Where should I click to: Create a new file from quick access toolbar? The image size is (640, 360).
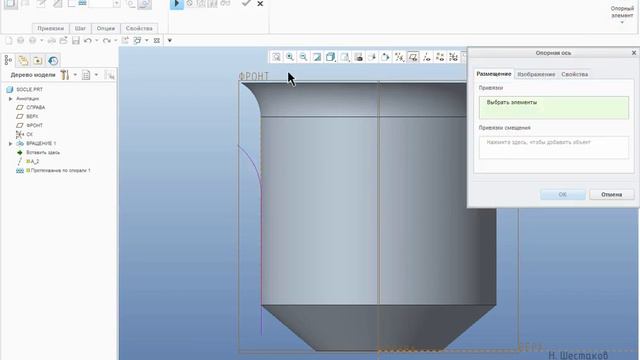pyautogui.click(x=9, y=40)
